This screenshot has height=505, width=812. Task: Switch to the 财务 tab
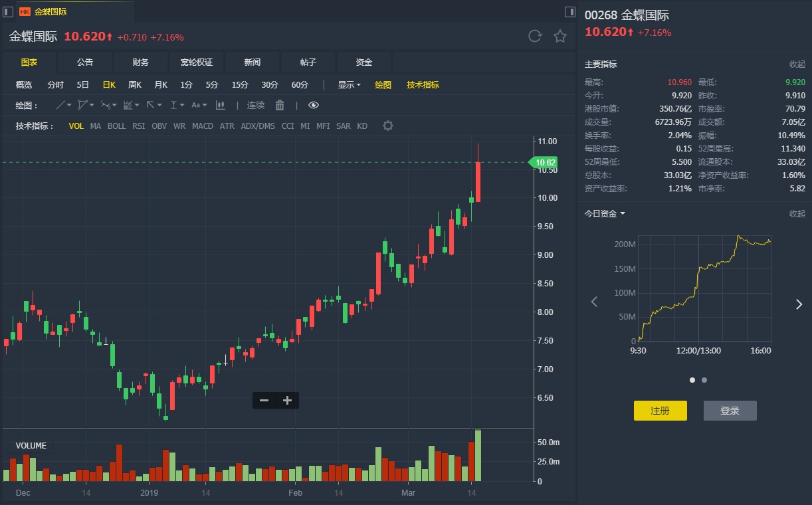pos(141,62)
